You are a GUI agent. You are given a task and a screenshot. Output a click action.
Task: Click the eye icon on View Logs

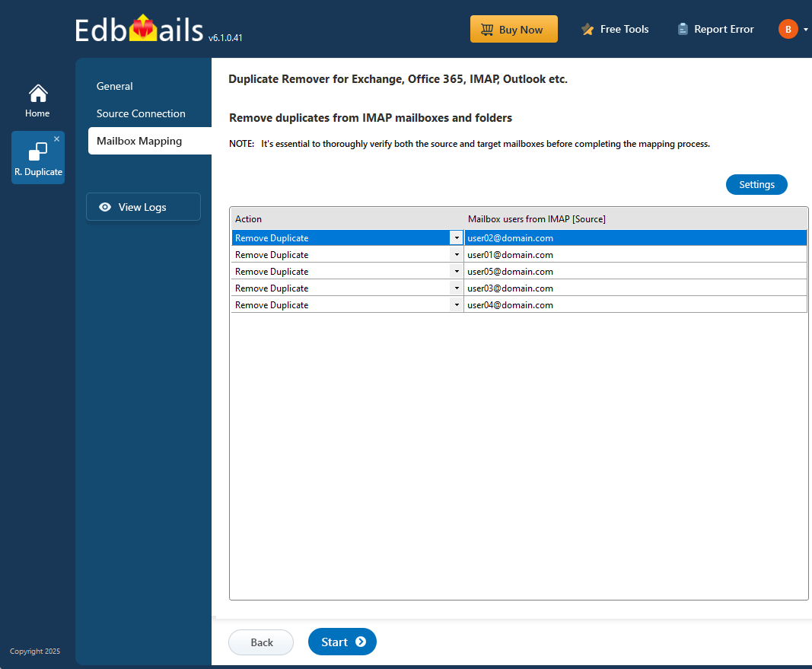[x=105, y=206]
